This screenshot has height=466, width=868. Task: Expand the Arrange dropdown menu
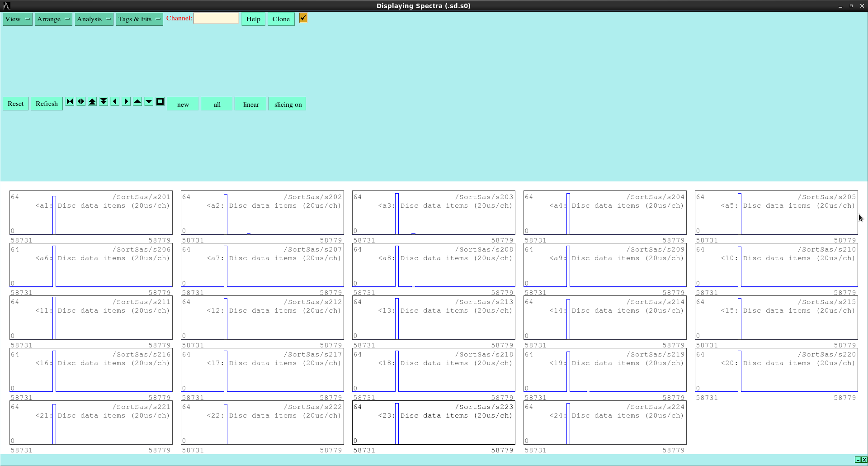[x=53, y=19]
